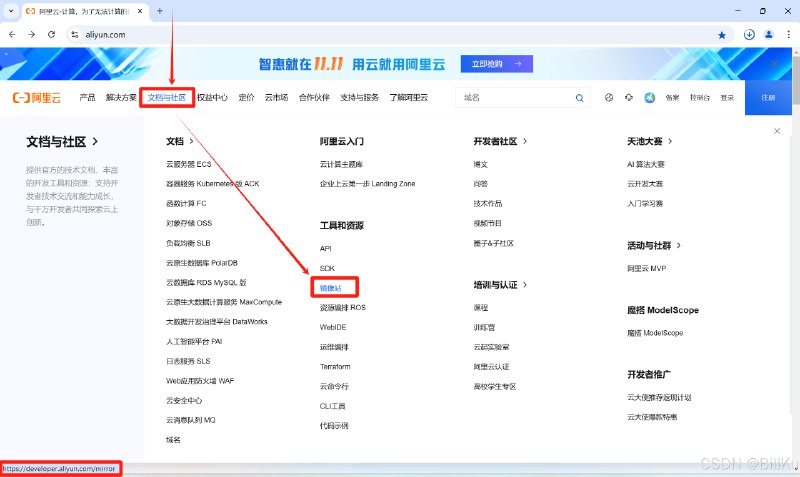Screen dimensions: 800x477
Task: Bookmark this page with the star icon
Action: [722, 34]
